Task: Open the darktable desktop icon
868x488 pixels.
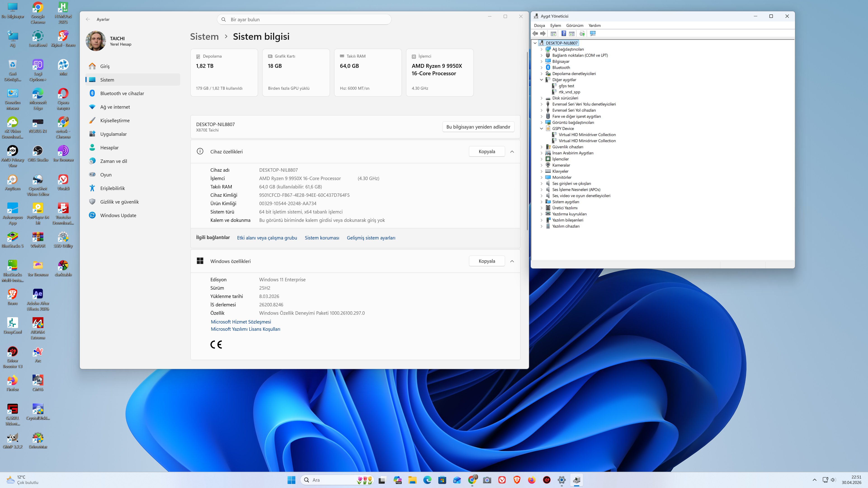Action: [63, 268]
